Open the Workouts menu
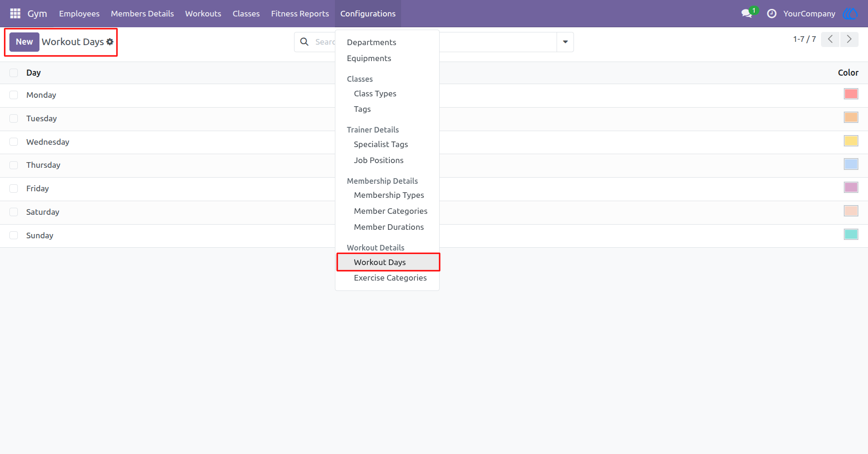Image resolution: width=868 pixels, height=454 pixels. click(203, 14)
